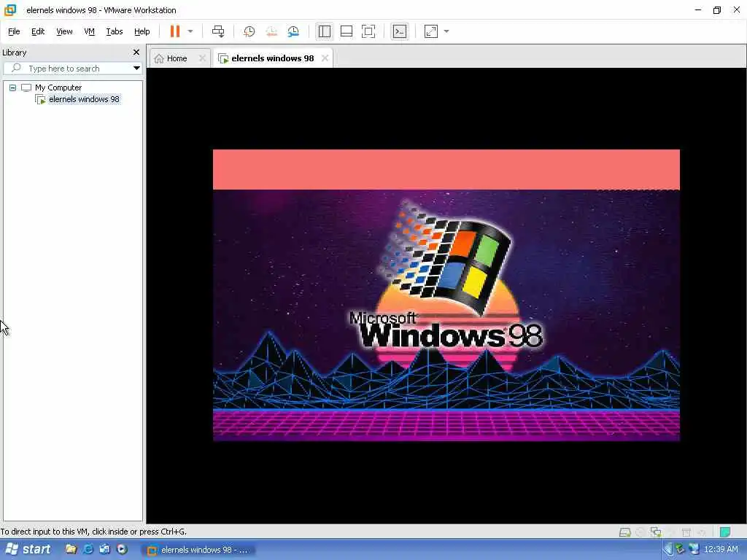Revert to the previous snapshot

point(271,31)
